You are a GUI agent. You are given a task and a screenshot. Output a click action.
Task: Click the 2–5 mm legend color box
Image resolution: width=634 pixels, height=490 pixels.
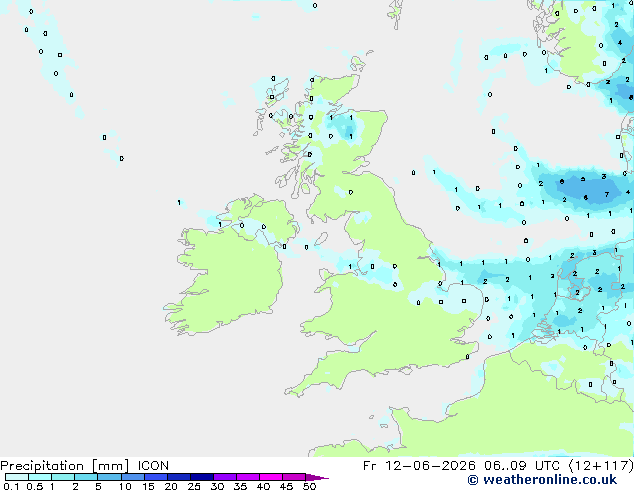(x=86, y=477)
